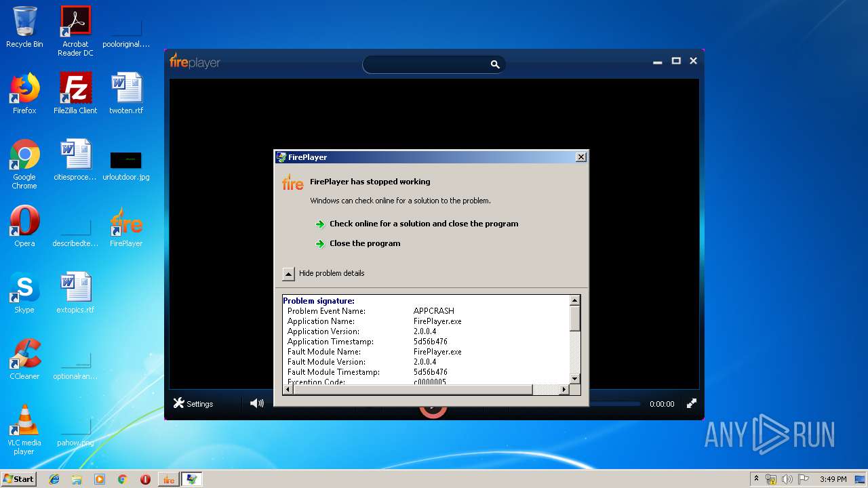The width and height of the screenshot is (868, 488).
Task: Open the tray volume control
Action: tap(787, 479)
